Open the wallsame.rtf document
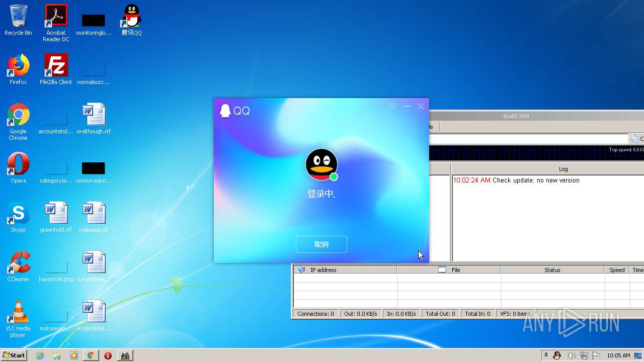This screenshot has height=362, width=644. coord(94,217)
